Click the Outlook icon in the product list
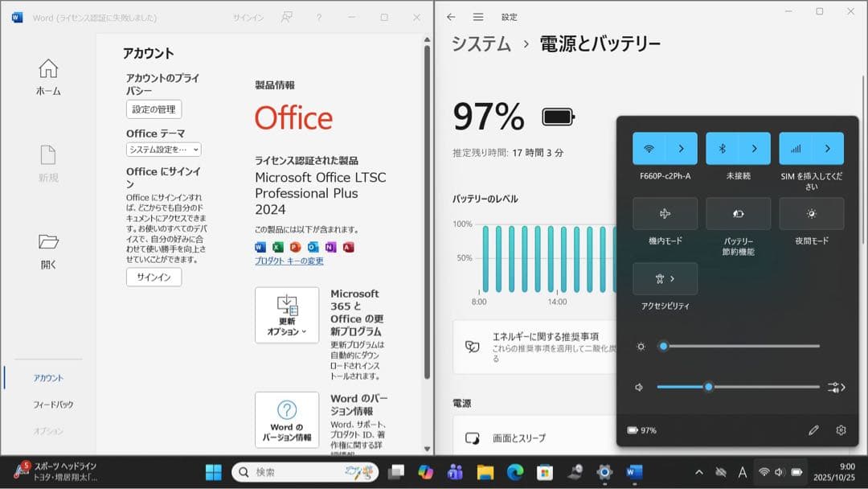The image size is (868, 489). click(313, 247)
